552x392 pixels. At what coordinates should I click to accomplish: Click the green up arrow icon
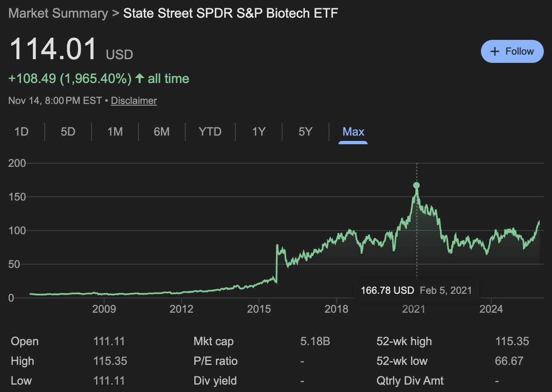140,78
